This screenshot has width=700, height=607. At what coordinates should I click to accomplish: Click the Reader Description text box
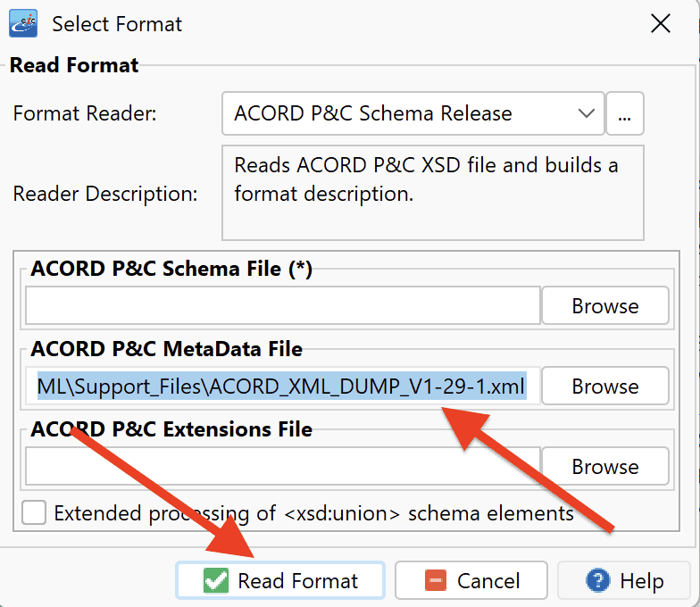(432, 193)
